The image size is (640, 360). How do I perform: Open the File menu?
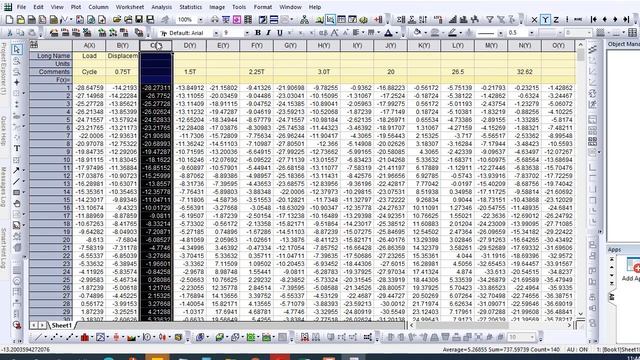(21, 7)
